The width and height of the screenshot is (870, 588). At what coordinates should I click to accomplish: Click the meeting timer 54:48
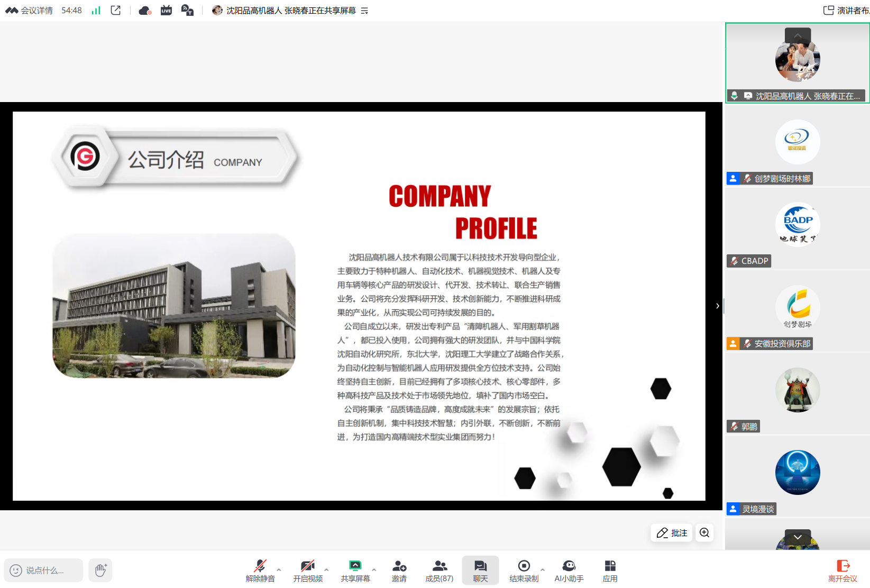pos(71,11)
